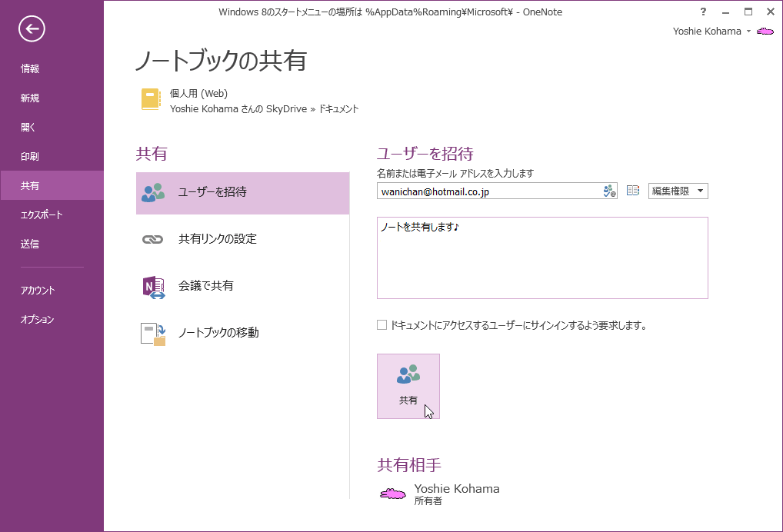Open the Yoshie Kohama account dropdown
This screenshot has height=532, width=783.
click(x=712, y=32)
